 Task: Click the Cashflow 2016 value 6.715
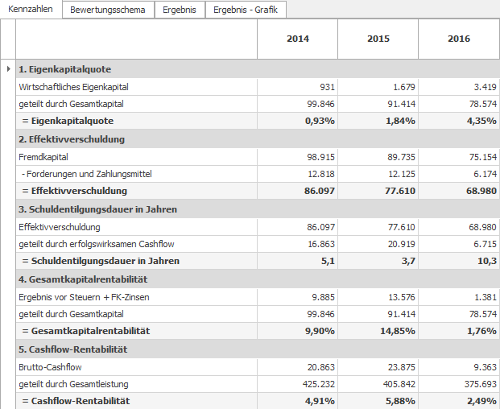coord(485,244)
